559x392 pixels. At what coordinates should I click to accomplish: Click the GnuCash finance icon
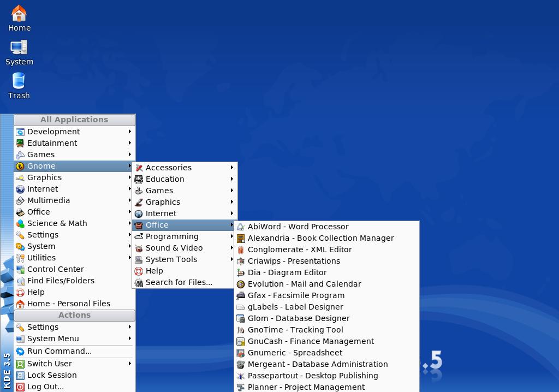click(x=241, y=342)
